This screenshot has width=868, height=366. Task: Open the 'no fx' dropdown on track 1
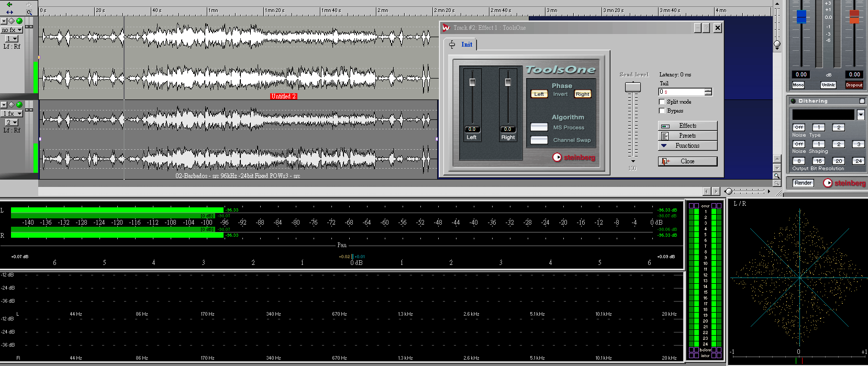coord(12,30)
